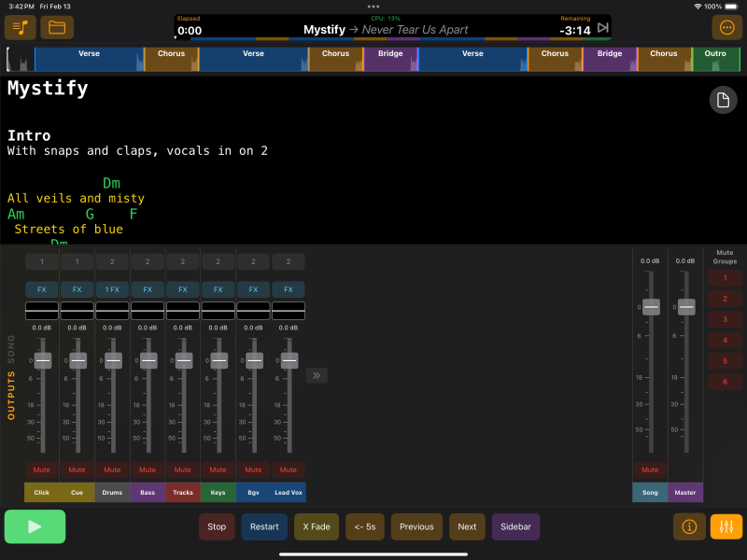Adjust the Master fader handle
Screen dimensions: 747x560
coord(686,306)
